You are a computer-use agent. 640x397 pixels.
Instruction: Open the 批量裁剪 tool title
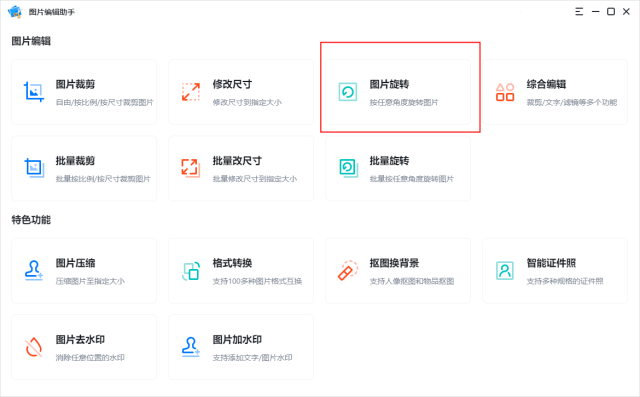tap(76, 161)
